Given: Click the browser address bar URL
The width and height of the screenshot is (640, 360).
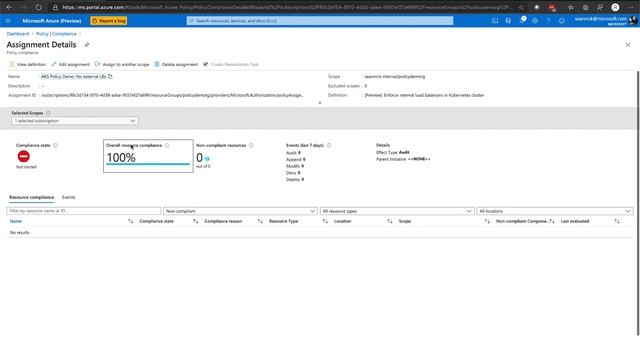Looking at the screenshot, I should coord(287,7).
